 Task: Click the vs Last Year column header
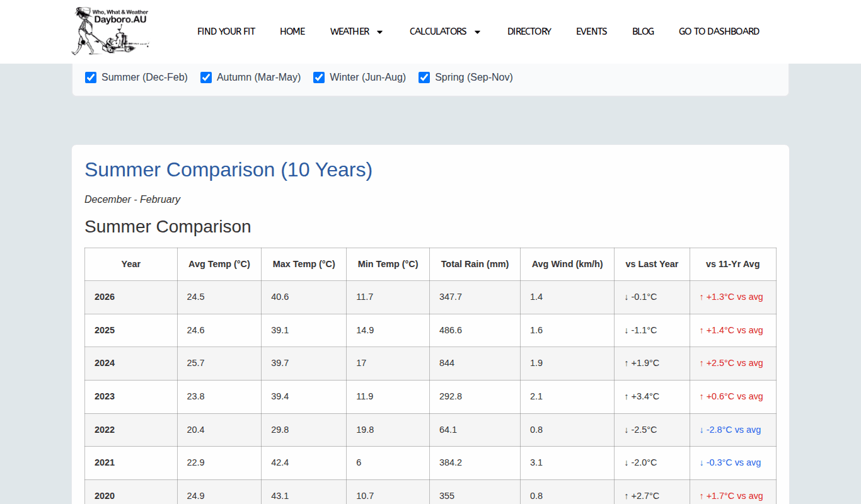click(x=652, y=264)
